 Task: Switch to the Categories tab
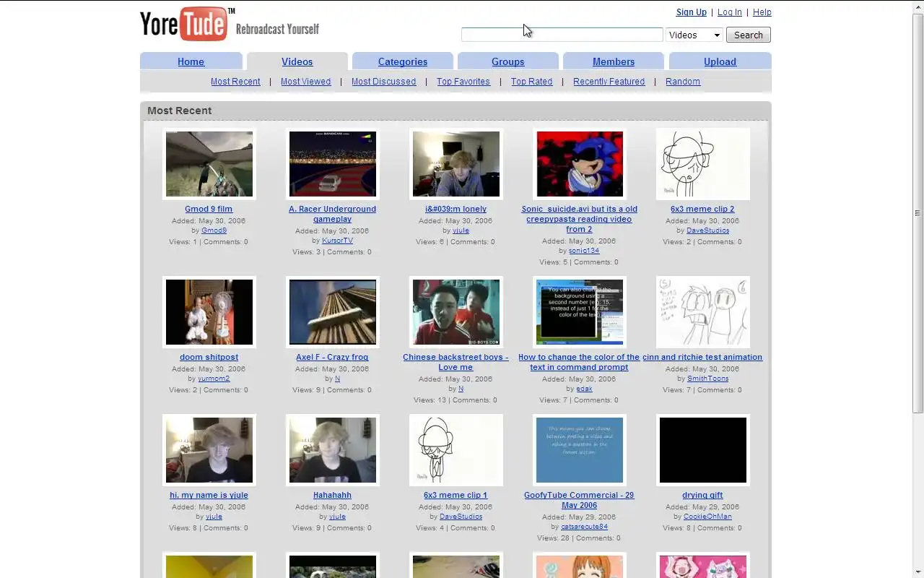(403, 61)
